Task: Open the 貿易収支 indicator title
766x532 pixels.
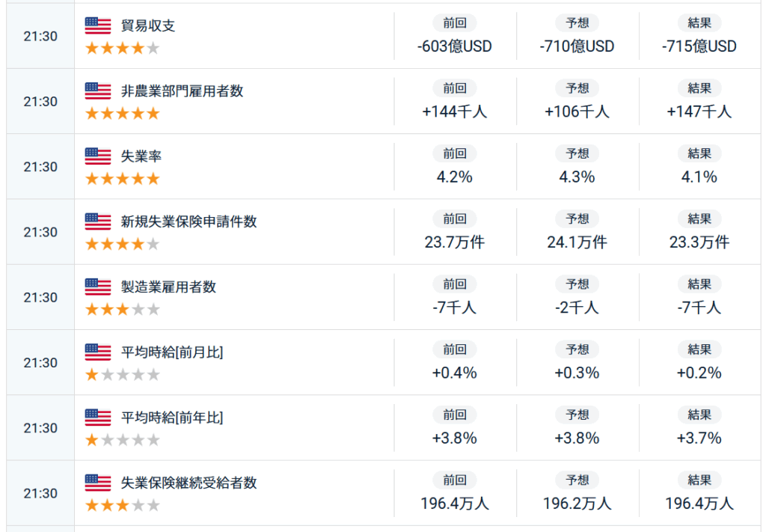Action: (x=148, y=25)
